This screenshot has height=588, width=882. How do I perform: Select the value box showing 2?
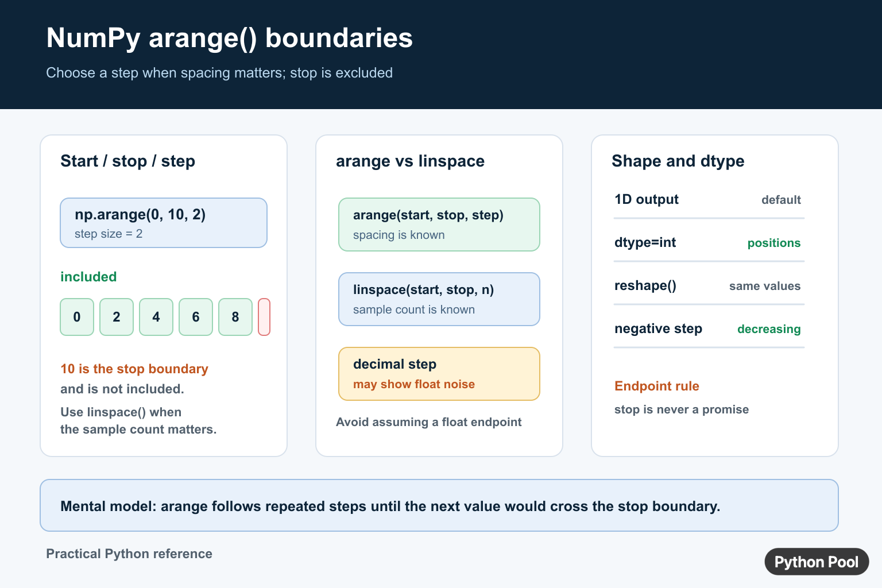point(117,317)
